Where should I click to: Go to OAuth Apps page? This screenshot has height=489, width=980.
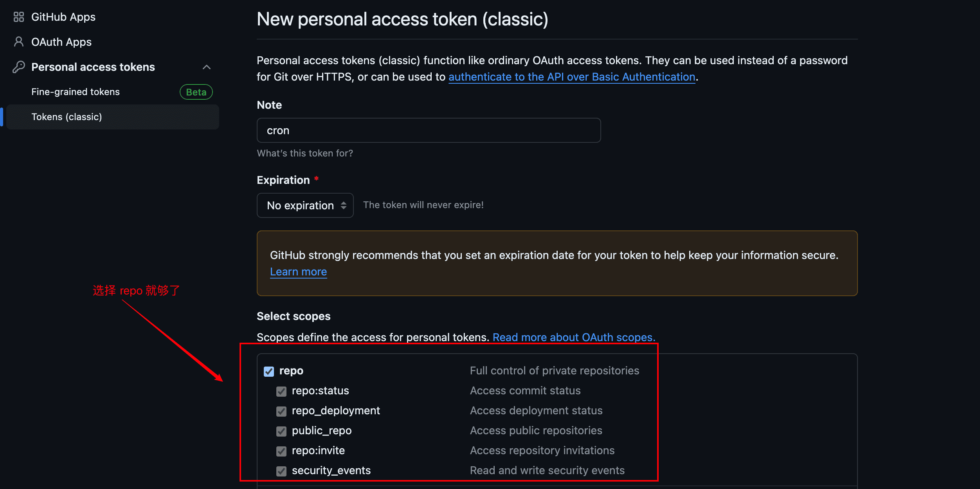(61, 42)
